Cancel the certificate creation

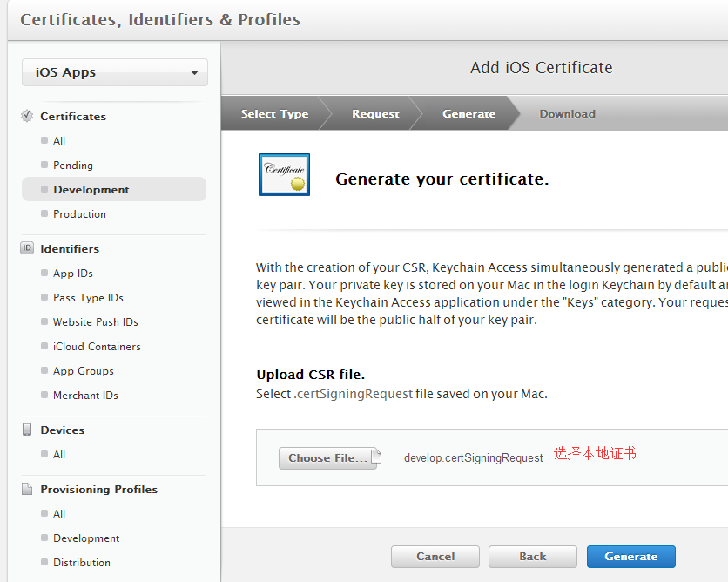(435, 556)
